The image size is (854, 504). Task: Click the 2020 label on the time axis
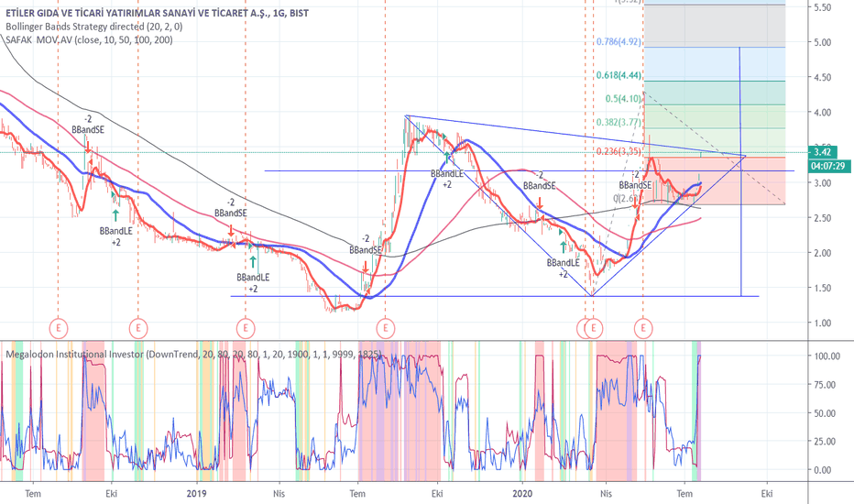point(522,494)
